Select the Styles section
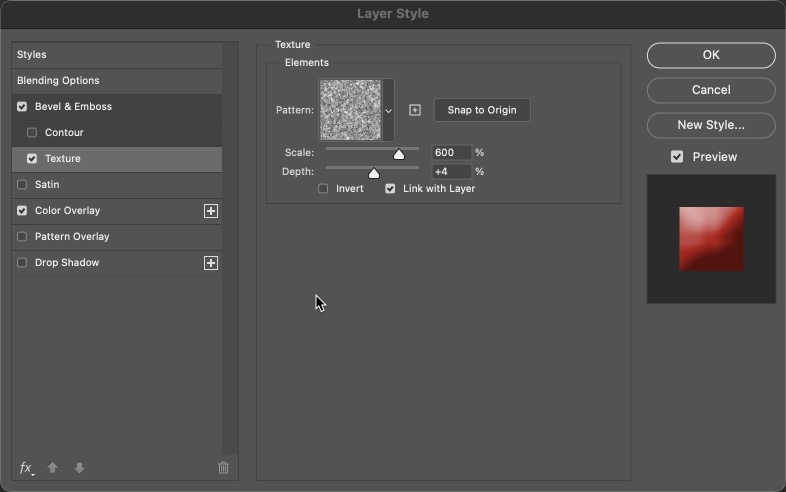This screenshot has height=492, width=786. tap(117, 55)
